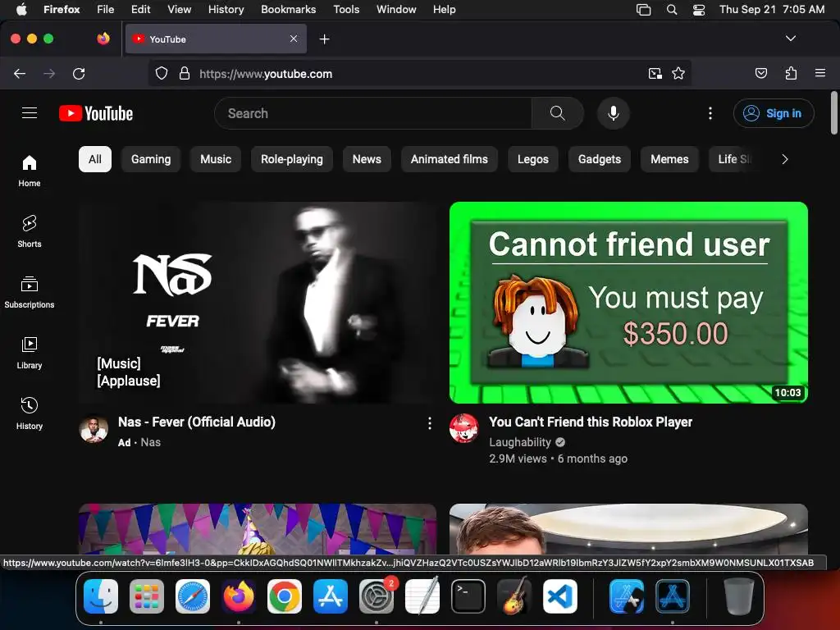Open Shorts in sidebar
Viewport: 840px width, 630px height.
[x=30, y=231]
